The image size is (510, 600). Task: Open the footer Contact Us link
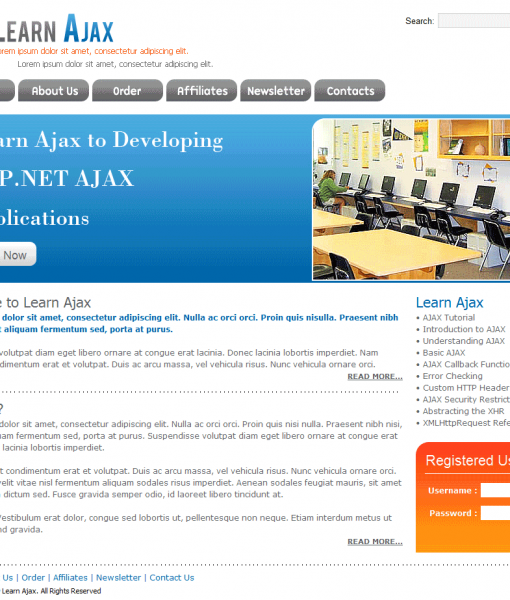(x=172, y=577)
